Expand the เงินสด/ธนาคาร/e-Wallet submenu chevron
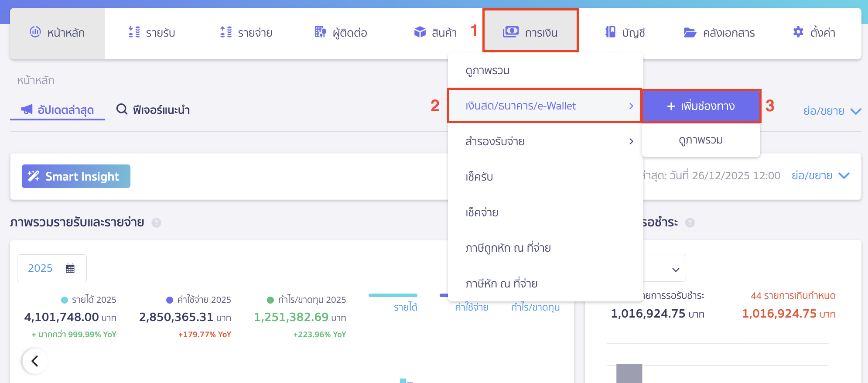868x383 pixels. coord(631,106)
